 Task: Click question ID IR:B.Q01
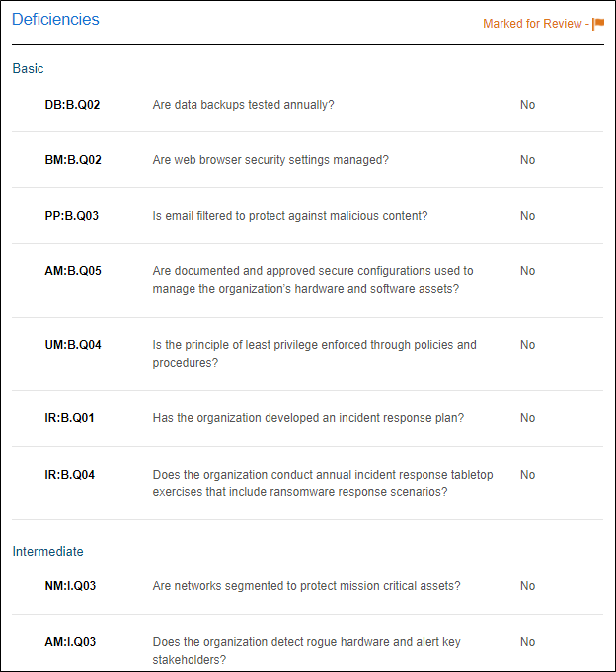[x=69, y=418]
